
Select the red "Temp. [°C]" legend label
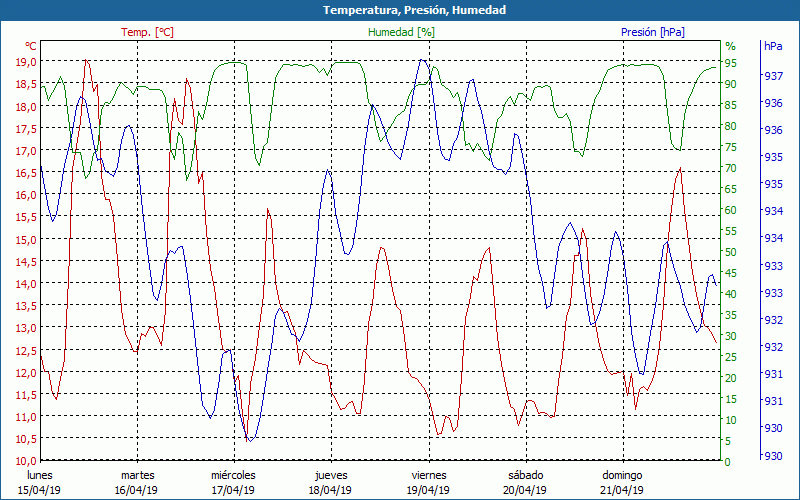coord(147,32)
